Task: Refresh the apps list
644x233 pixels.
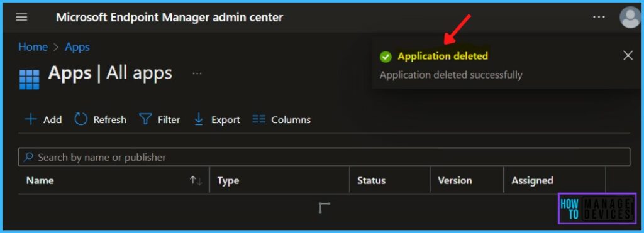Action: coord(100,120)
